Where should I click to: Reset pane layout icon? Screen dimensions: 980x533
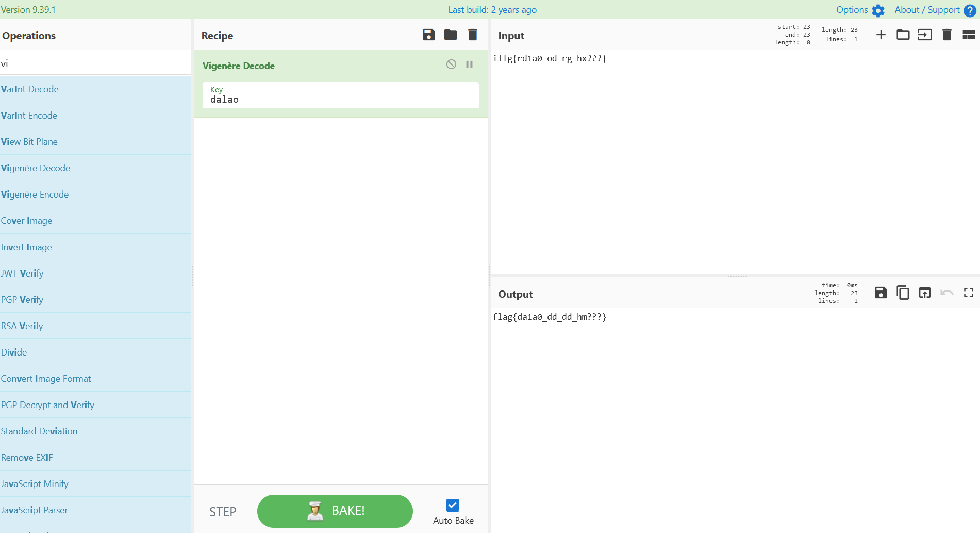(969, 35)
